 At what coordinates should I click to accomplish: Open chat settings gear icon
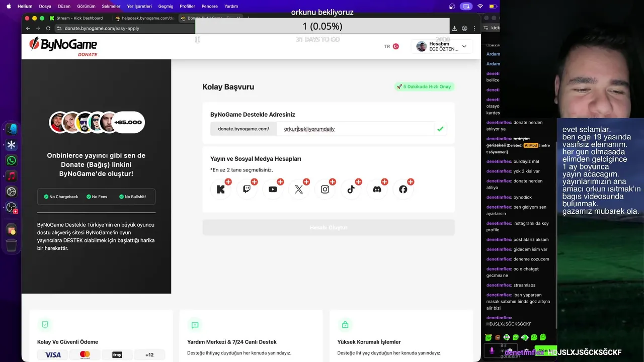pyautogui.click(x=527, y=350)
